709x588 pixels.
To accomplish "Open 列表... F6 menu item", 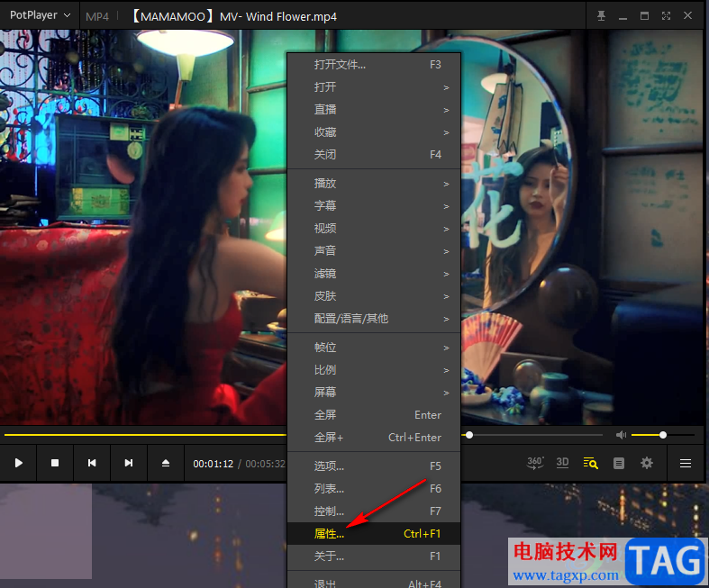I will click(x=374, y=489).
